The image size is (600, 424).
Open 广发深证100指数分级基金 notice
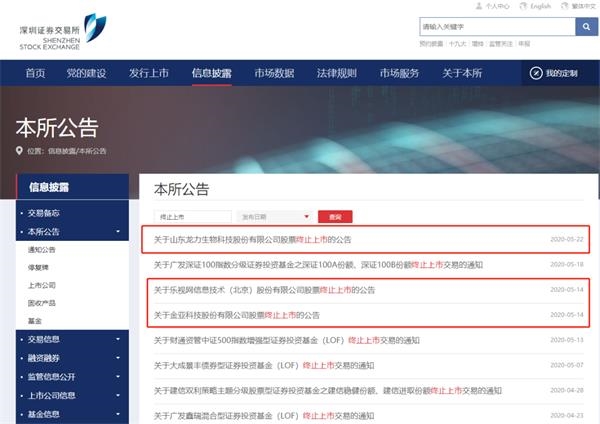click(318, 265)
